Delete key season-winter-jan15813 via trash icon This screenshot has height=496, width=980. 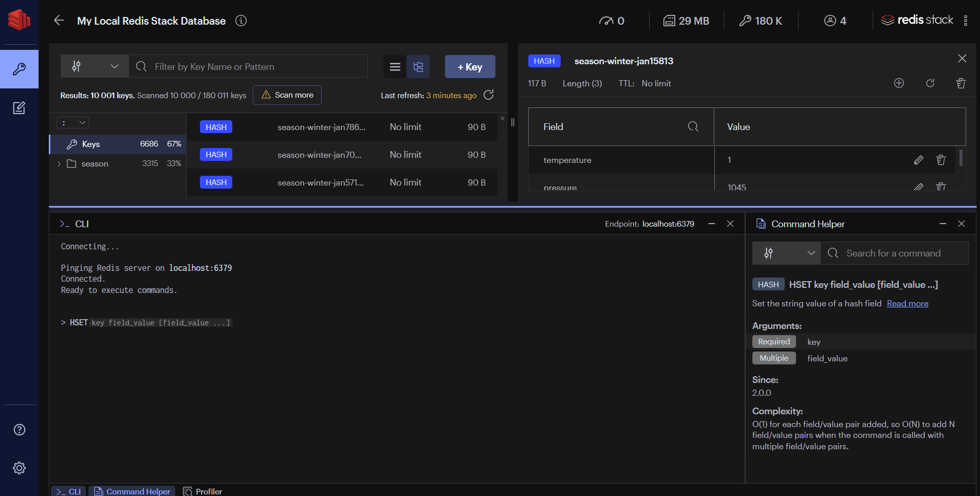click(960, 83)
